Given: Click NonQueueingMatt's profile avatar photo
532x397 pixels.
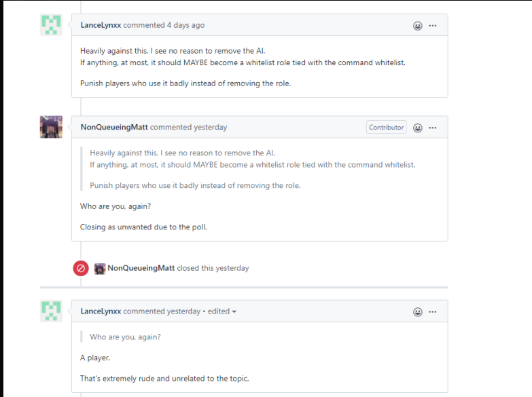Looking at the screenshot, I should 51,127.
